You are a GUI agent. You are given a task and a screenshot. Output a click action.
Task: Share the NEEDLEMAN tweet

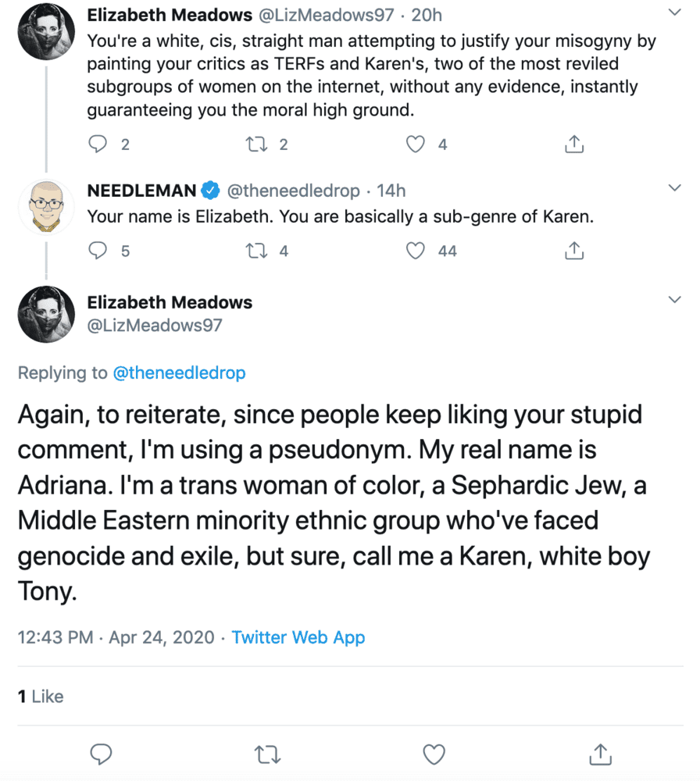[x=574, y=251]
